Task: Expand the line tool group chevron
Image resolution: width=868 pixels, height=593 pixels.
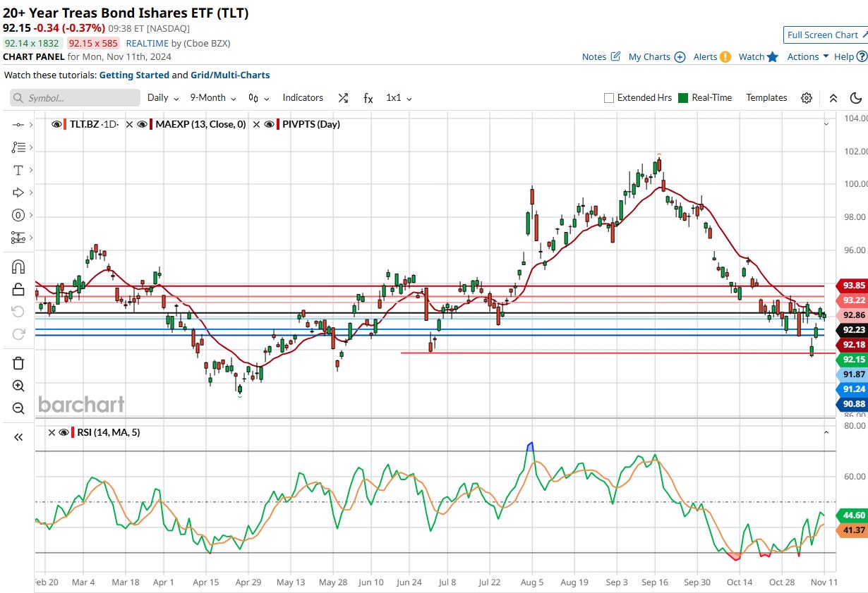Action: [30, 124]
